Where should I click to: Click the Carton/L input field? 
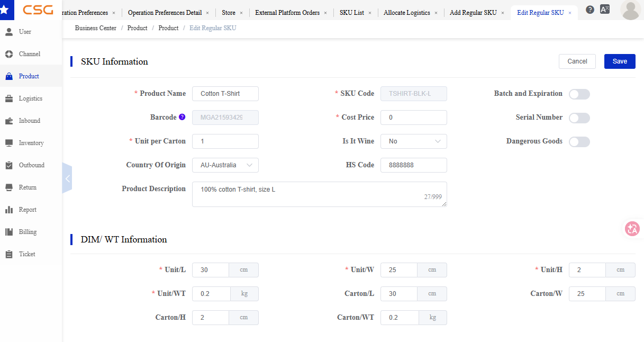coord(399,294)
